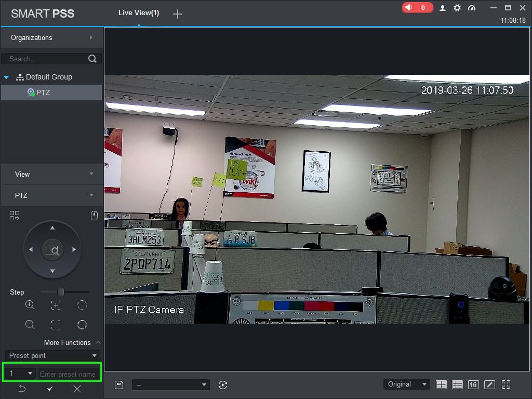Add a new tab with plus
The image size is (532, 399).
178,14
